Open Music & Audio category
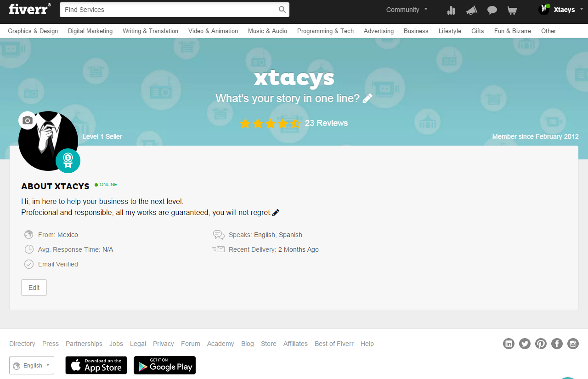This screenshot has width=588, height=379. [267, 31]
